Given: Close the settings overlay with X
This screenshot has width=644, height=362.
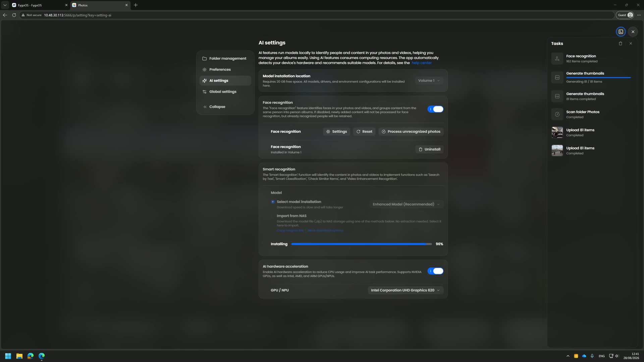Looking at the screenshot, I should (x=633, y=32).
